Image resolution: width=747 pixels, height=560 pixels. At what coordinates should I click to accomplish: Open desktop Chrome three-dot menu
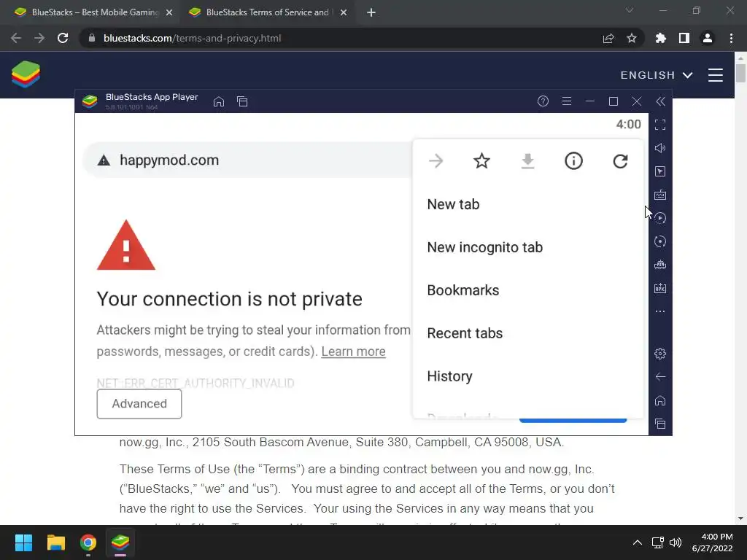(x=731, y=38)
